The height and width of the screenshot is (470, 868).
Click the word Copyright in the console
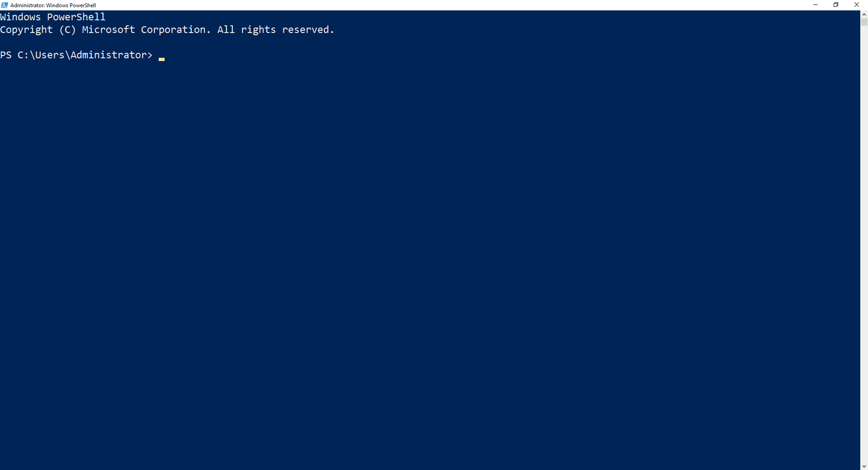pos(26,30)
